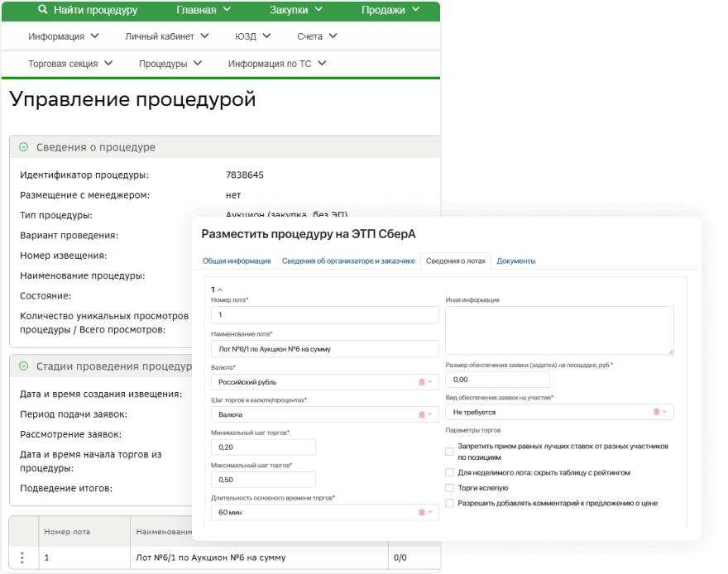Click the circle icon on Сведения о процедуре header
The image size is (728, 574).
(x=22, y=147)
